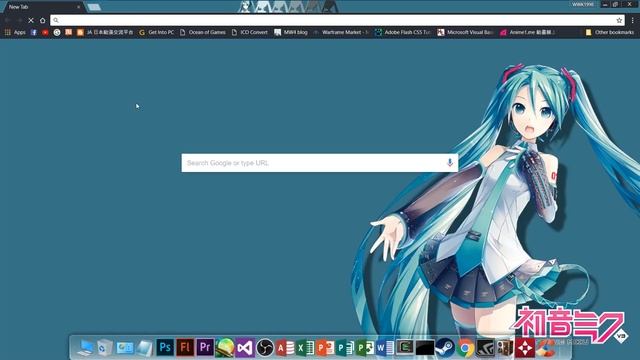This screenshot has height=360, width=640.
Task: Go to the home page via Home icon
Action: pyautogui.click(x=42, y=20)
